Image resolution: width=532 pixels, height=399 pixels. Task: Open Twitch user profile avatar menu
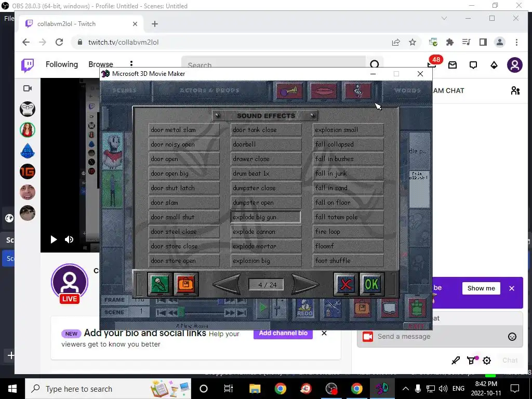pos(515,65)
